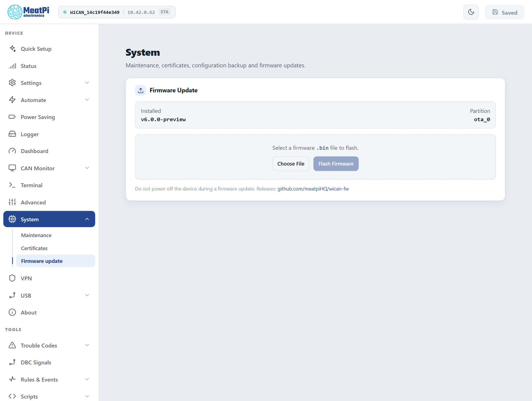Open the github.com/meatpiHQ/wican-fw link
Screen dimensions: 532x401
(313, 189)
